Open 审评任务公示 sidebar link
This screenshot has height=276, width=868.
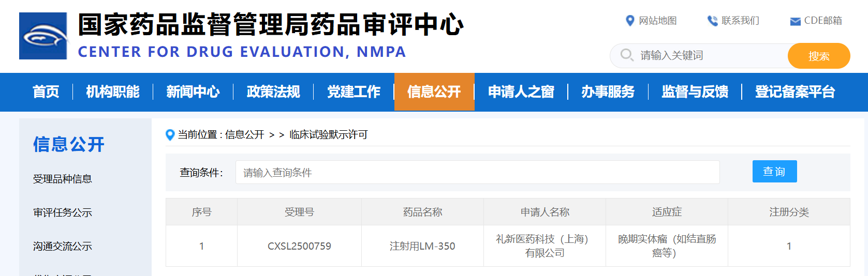coord(63,212)
